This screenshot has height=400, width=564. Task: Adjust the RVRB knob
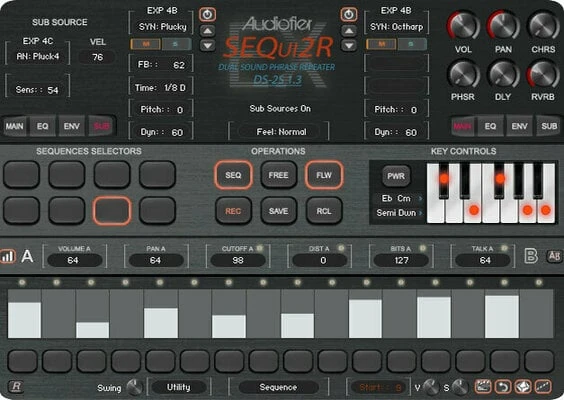coord(543,74)
